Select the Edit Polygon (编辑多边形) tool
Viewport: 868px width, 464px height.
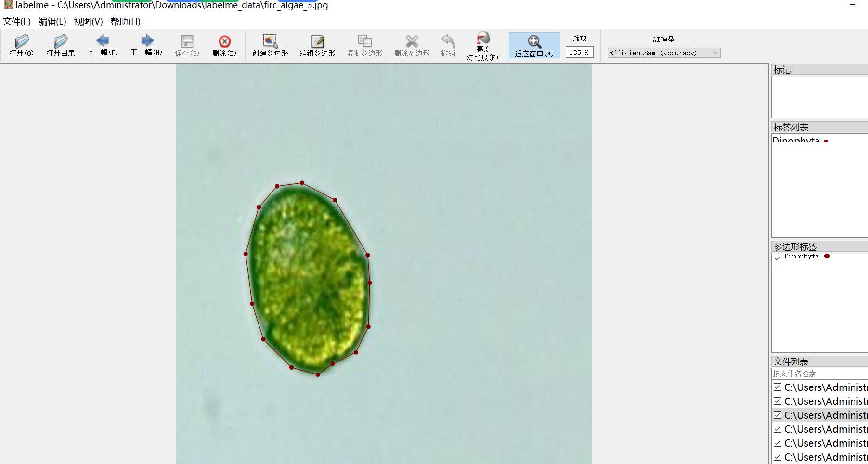pos(317,45)
